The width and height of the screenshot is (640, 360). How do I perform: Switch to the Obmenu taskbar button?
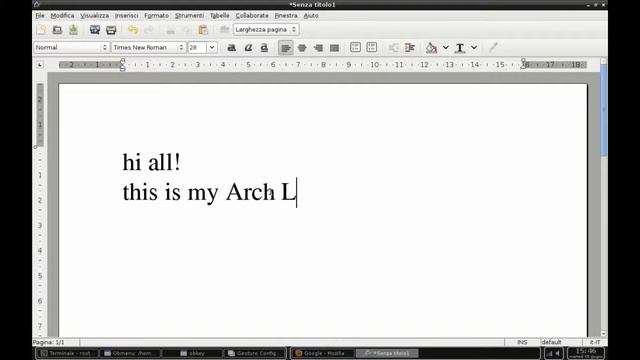click(x=130, y=353)
